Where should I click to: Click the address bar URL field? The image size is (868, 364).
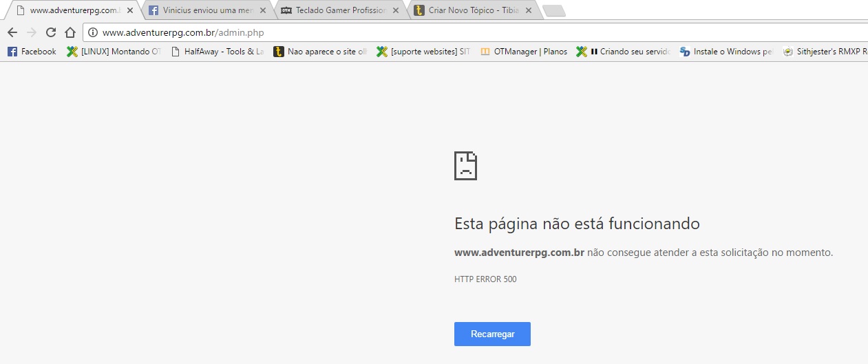(x=413, y=32)
